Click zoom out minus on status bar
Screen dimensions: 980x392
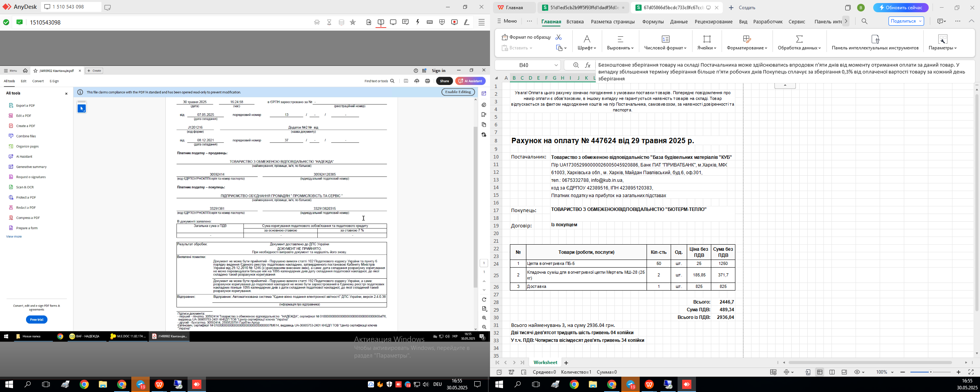click(x=903, y=372)
